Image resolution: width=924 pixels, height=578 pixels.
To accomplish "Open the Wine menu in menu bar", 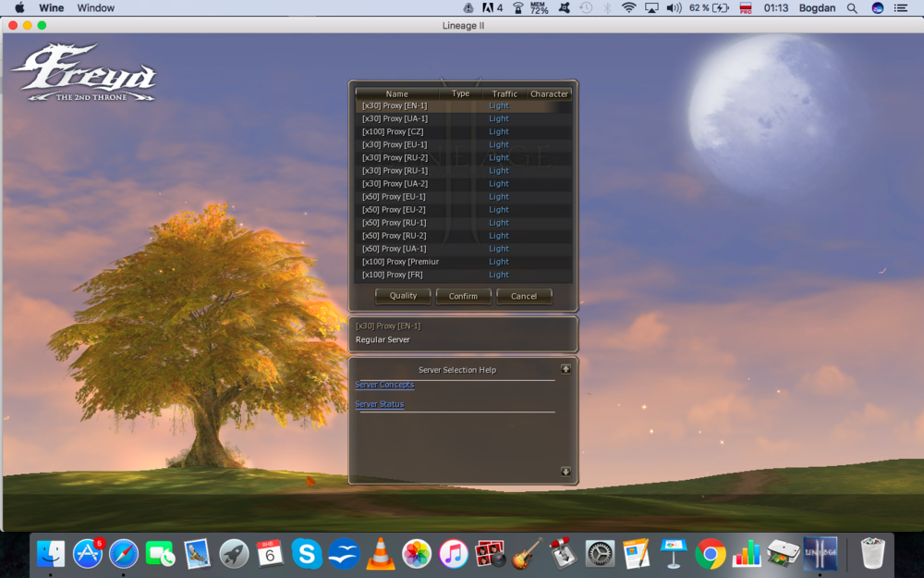I will point(51,7).
